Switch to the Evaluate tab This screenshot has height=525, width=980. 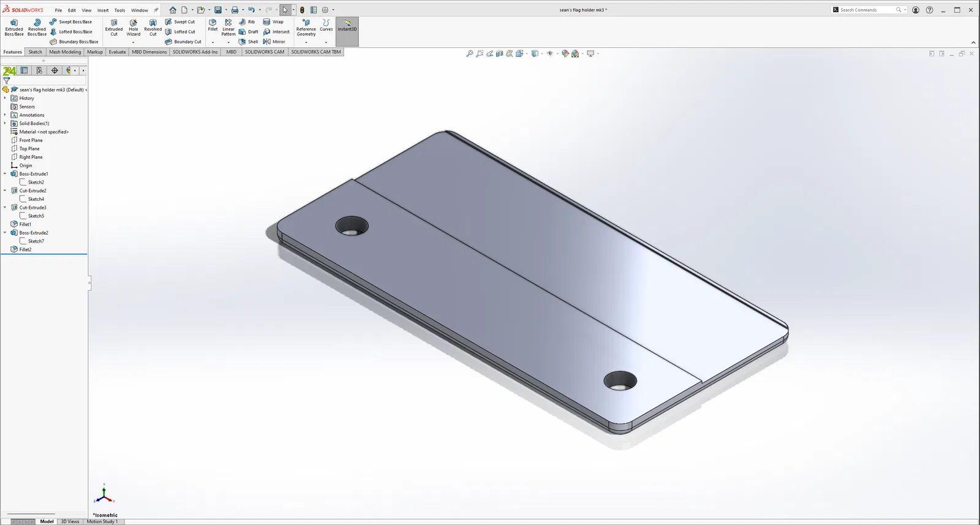[118, 52]
